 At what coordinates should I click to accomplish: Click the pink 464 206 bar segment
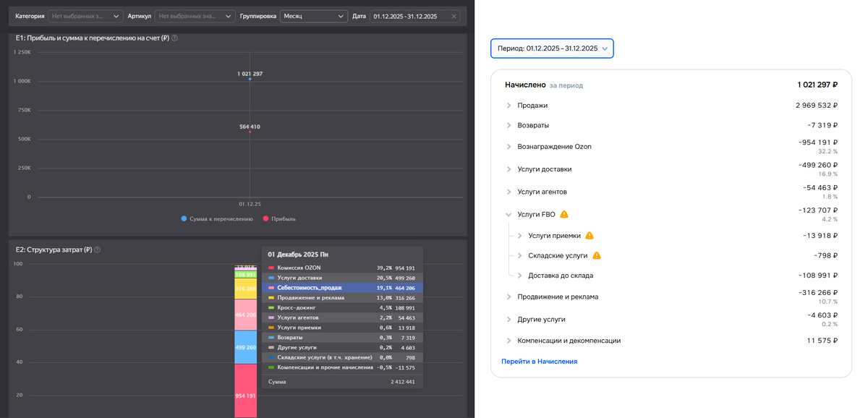pyautogui.click(x=246, y=315)
